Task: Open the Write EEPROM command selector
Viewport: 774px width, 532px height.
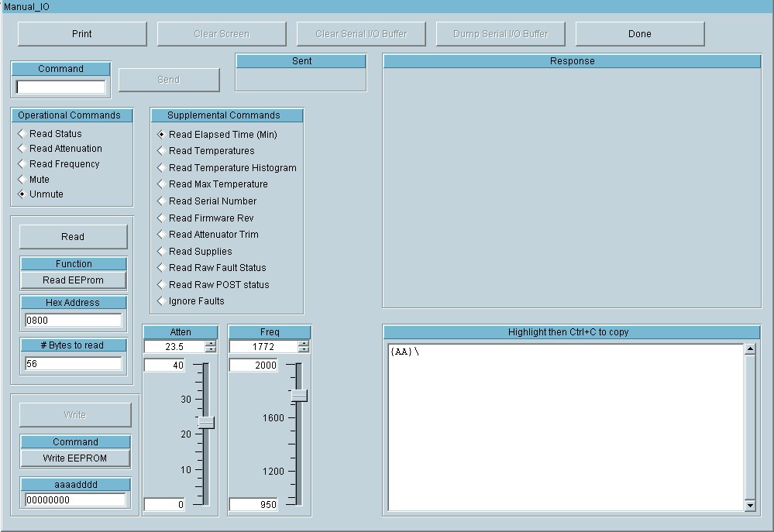Action: (x=75, y=458)
